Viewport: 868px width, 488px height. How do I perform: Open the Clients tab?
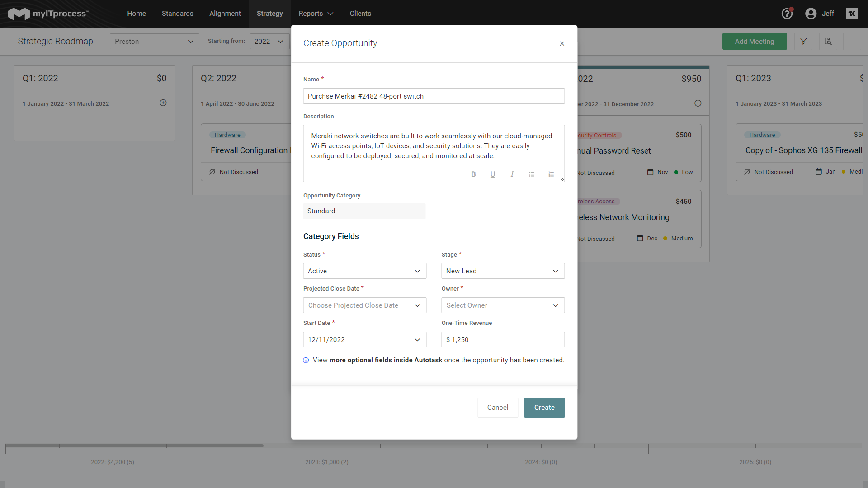(x=360, y=14)
